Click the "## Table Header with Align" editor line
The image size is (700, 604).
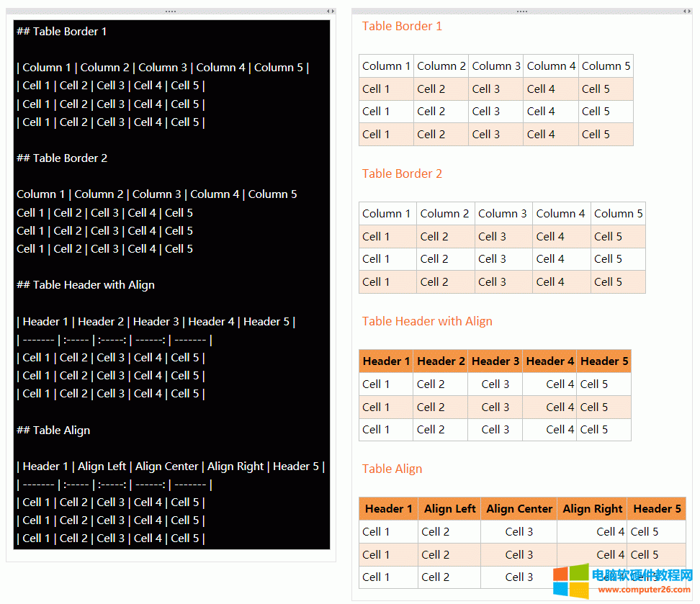point(86,285)
